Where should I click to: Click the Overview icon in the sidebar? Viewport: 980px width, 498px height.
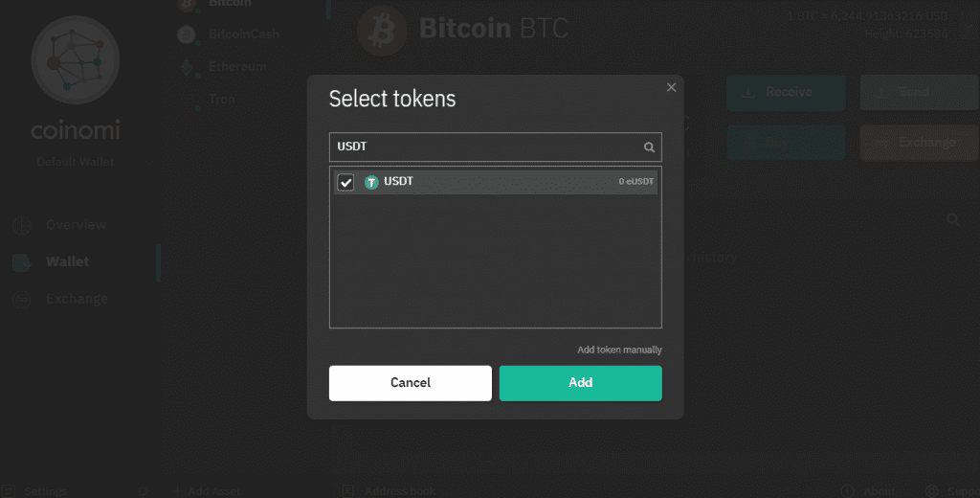[21, 225]
